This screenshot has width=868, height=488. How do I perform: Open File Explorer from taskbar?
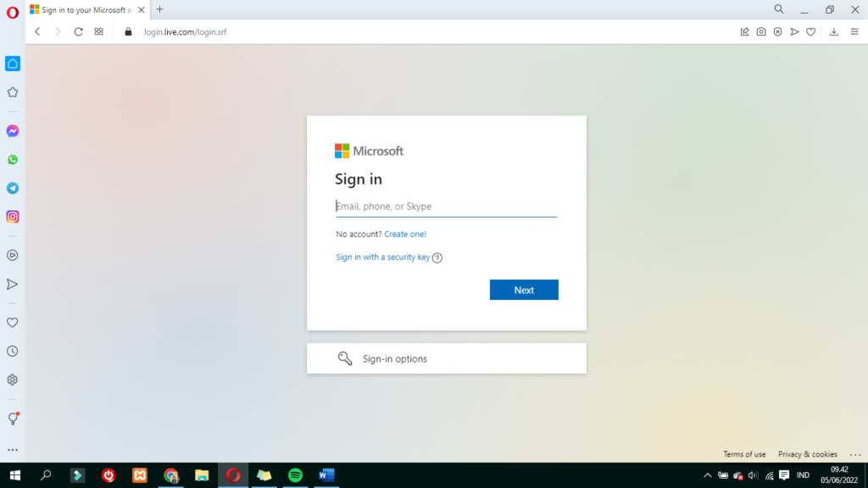point(202,475)
